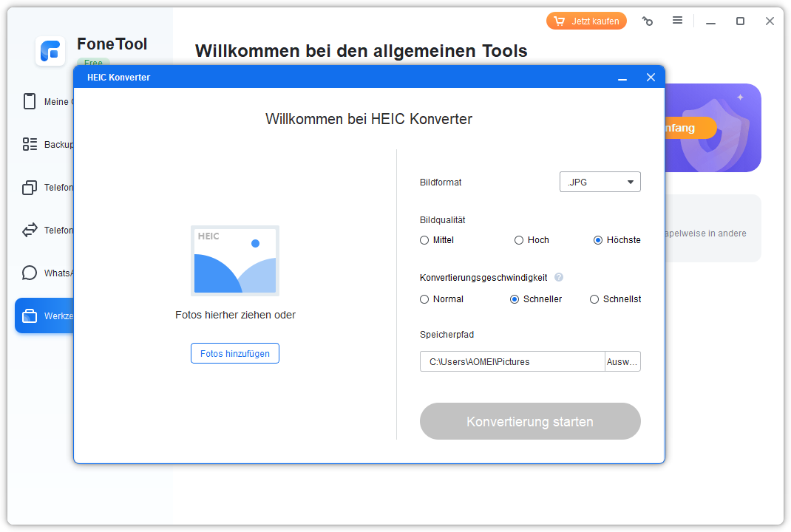791x532 pixels.
Task: Set conversion speed to Normal
Action: [424, 299]
